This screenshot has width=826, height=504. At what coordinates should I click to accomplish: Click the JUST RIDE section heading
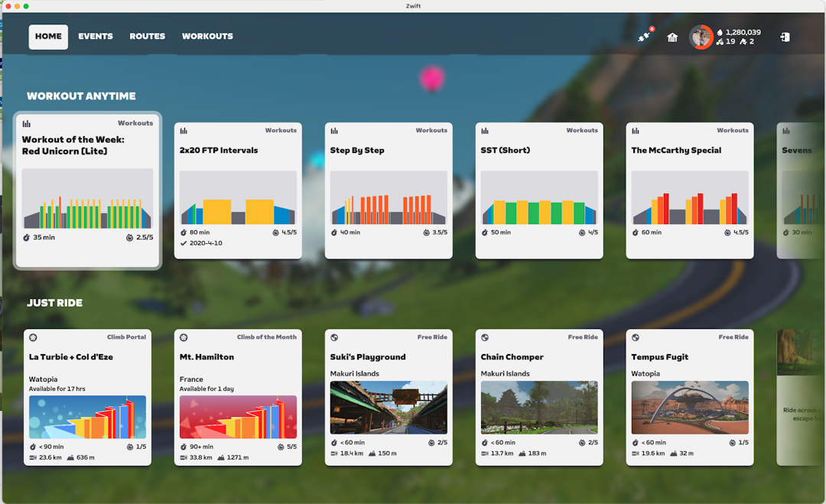coord(55,303)
